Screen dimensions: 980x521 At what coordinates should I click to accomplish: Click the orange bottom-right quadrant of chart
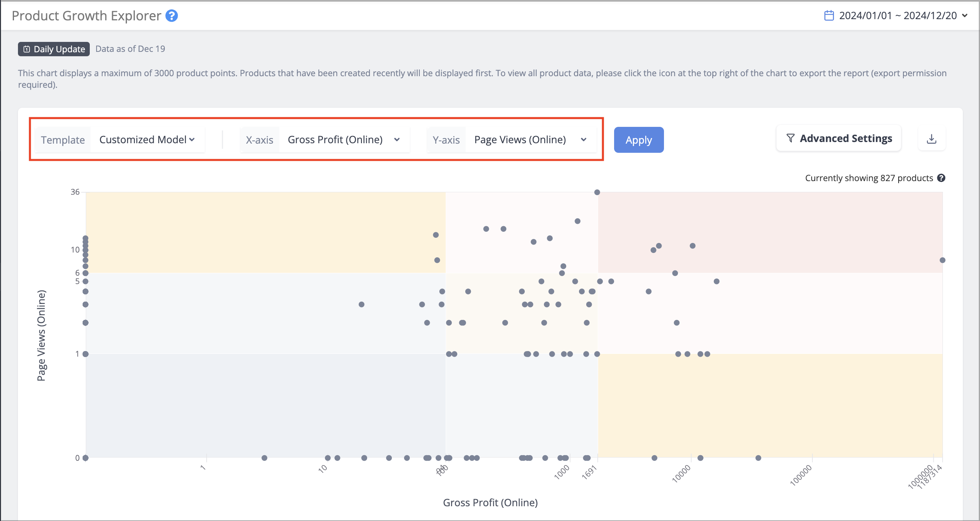[770, 405]
